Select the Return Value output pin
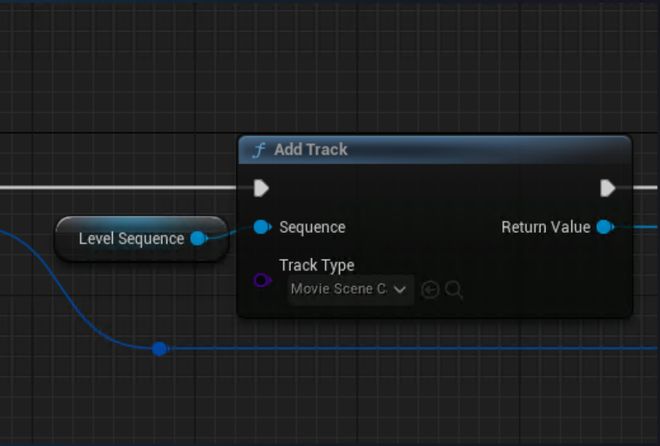660x446 pixels. [604, 227]
